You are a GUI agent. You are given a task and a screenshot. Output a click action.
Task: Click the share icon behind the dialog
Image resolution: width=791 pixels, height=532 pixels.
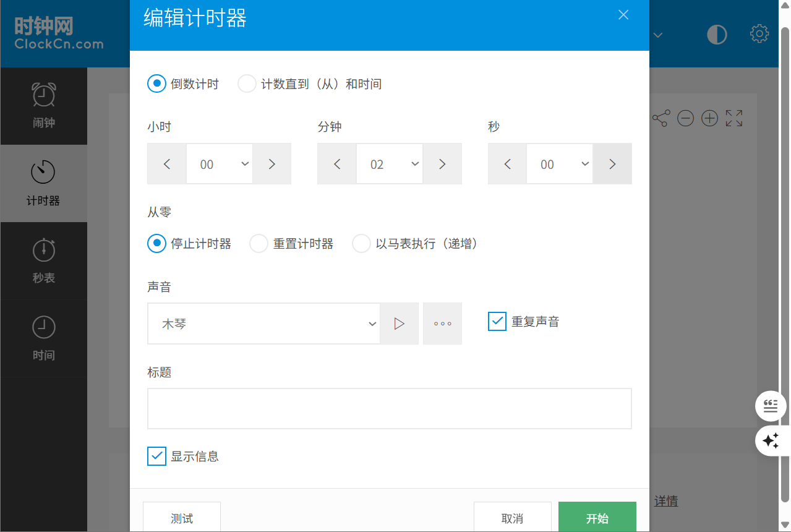click(661, 118)
